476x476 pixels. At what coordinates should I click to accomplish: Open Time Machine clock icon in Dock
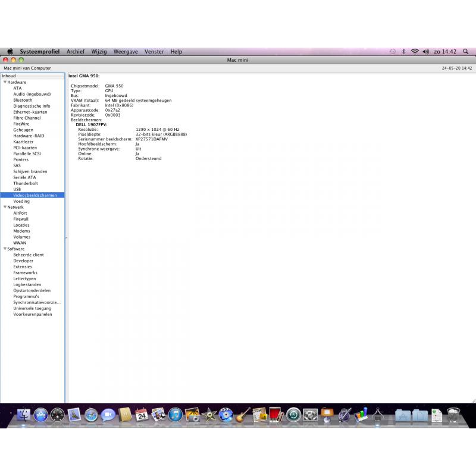[293, 415]
